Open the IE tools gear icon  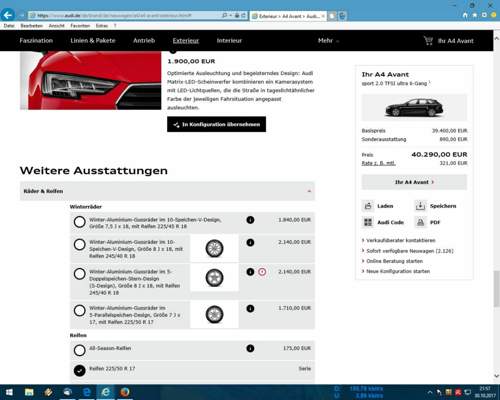(484, 15)
